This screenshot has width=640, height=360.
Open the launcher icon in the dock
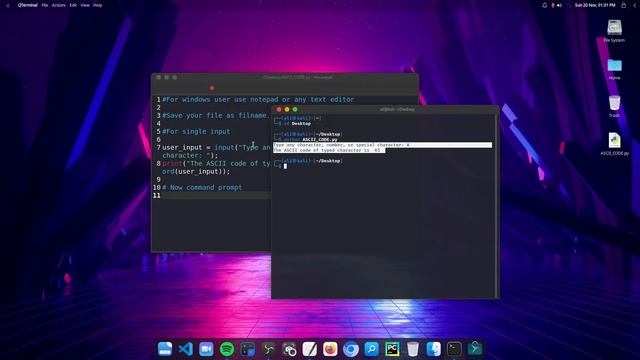pyautogui.click(x=165, y=349)
